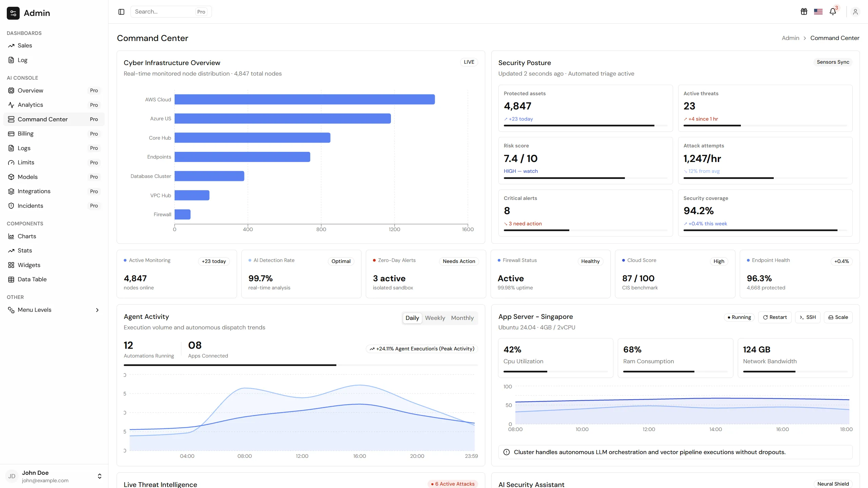
Task: Open the notifications bell
Action: (x=833, y=12)
